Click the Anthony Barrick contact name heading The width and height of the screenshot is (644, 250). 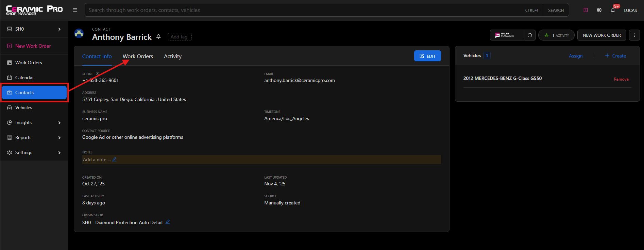(122, 37)
